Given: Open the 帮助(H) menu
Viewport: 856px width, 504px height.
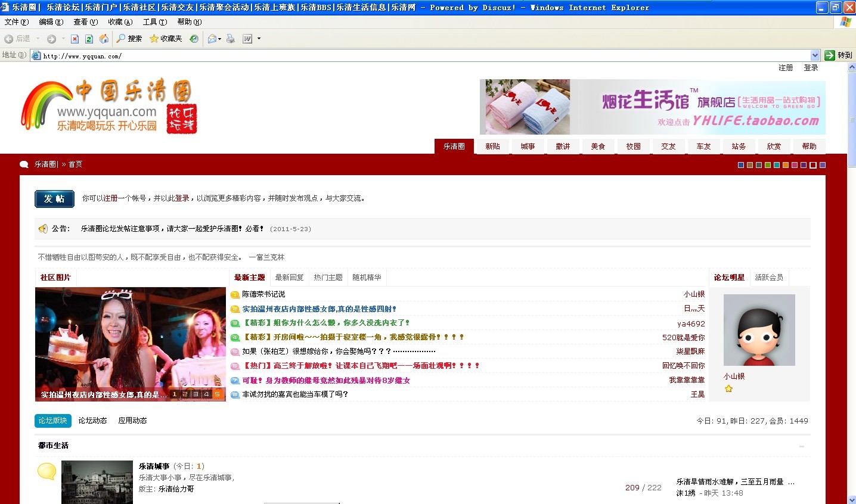Looking at the screenshot, I should tap(190, 22).
